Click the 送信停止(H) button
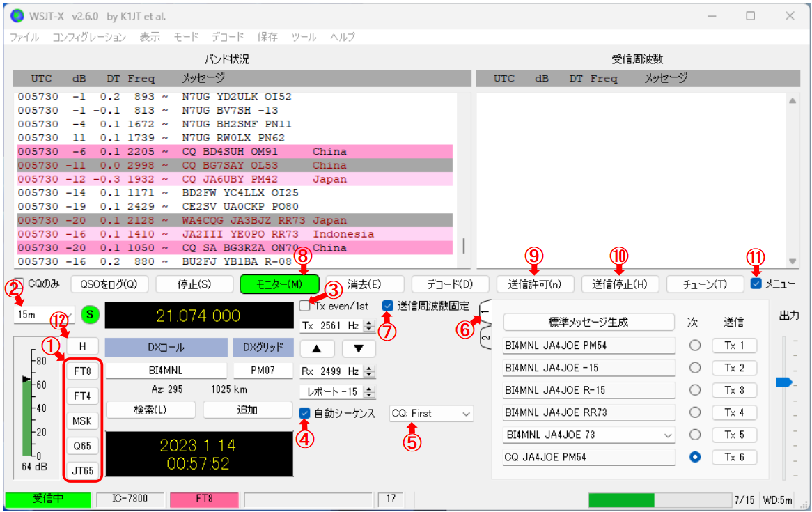Image resolution: width=812 pixels, height=512 pixels. (x=620, y=284)
